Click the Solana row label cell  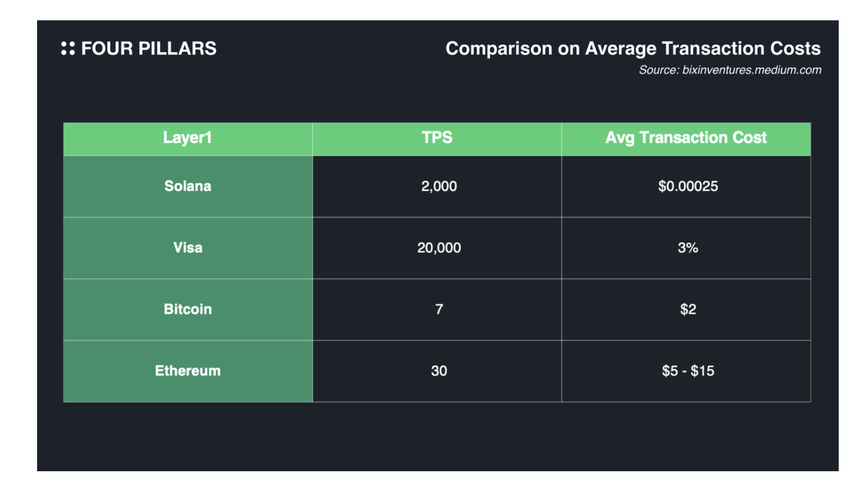[188, 186]
